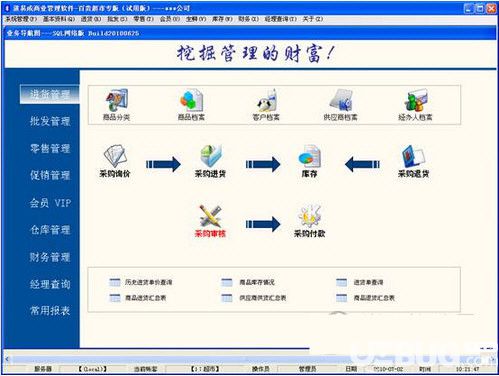Open the 库存 inventory icon
This screenshot has width=499, height=376.
tap(309, 156)
